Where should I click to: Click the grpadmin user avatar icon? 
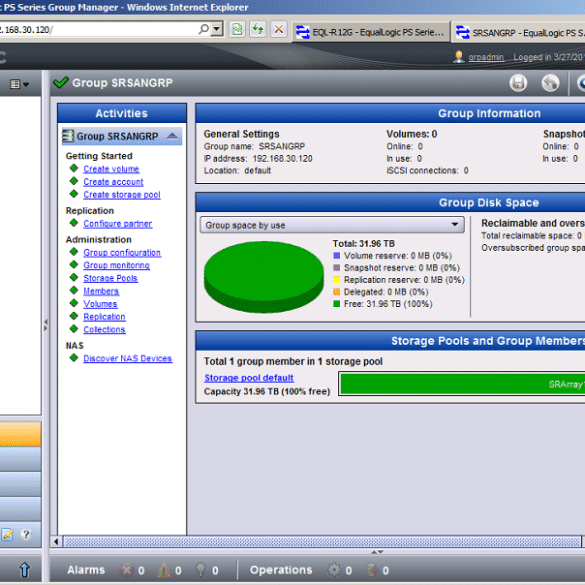pyautogui.click(x=459, y=57)
